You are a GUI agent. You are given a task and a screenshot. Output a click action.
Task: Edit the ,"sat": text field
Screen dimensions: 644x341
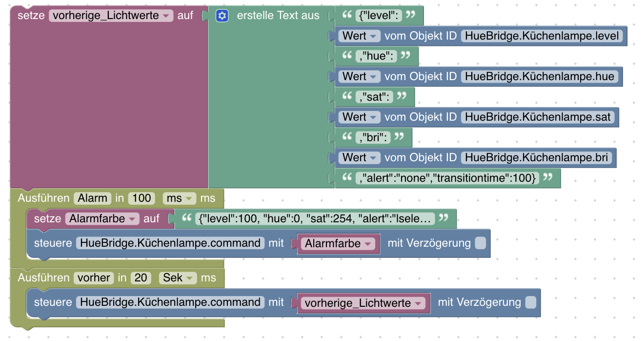(374, 97)
